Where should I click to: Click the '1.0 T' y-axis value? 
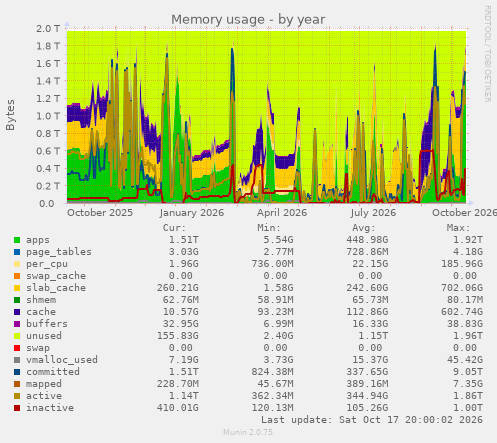(x=48, y=116)
